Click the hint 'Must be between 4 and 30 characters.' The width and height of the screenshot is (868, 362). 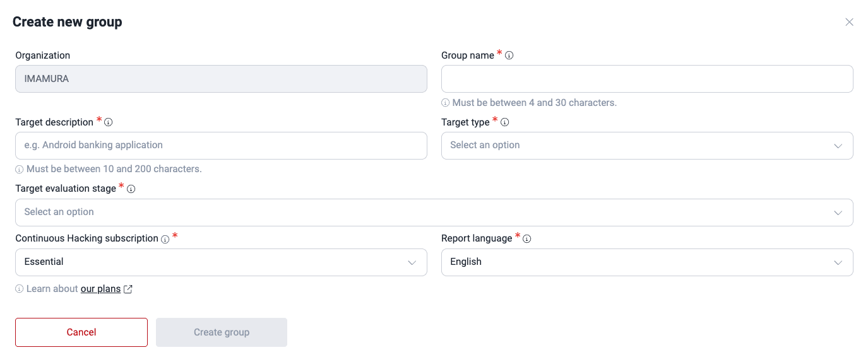534,103
